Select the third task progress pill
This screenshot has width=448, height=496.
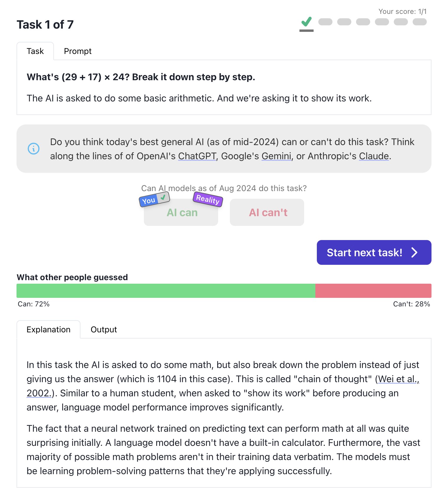344,22
